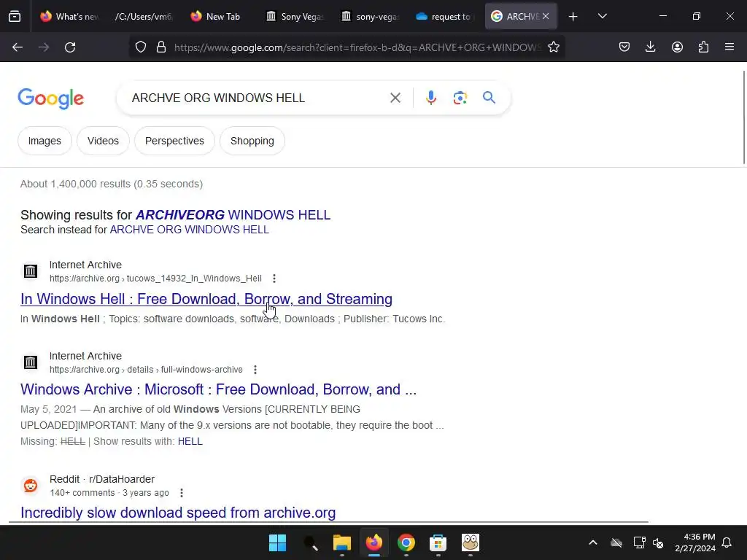Open options for In Windows Hell result
The width and height of the screenshot is (747, 560).
pyautogui.click(x=274, y=279)
